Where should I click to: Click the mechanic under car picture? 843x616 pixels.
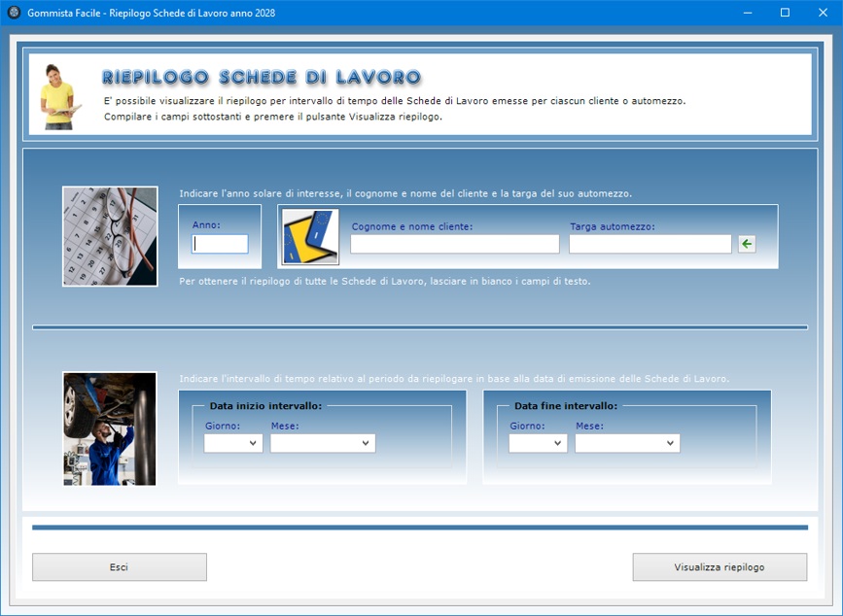click(110, 428)
